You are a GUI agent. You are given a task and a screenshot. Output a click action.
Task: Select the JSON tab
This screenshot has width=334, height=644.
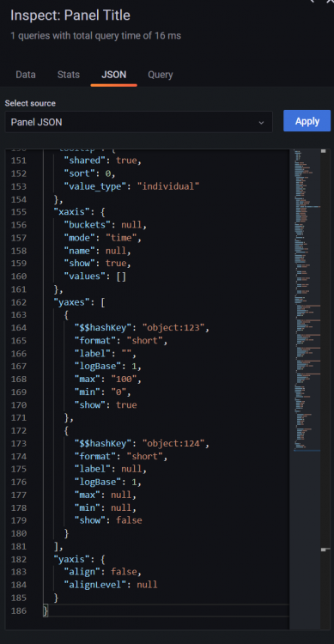coord(114,75)
